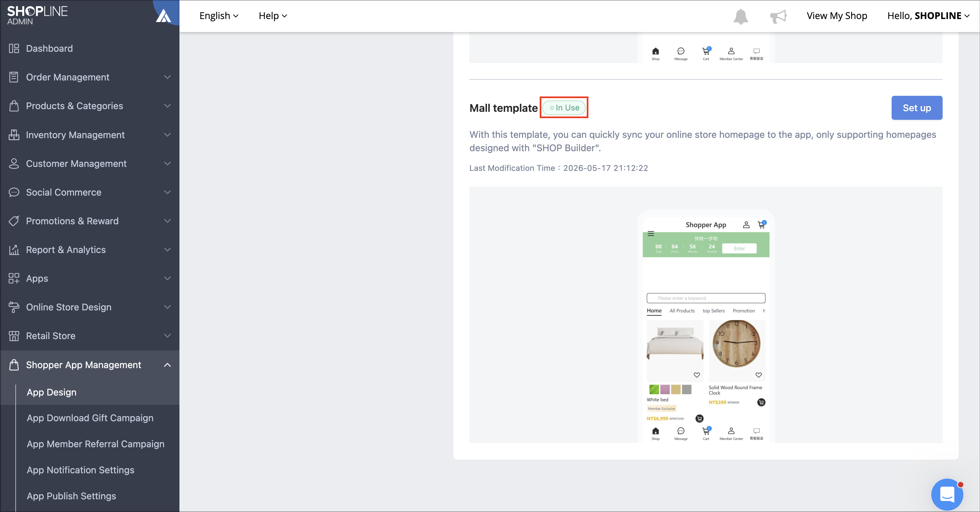Click add-to-cart icon beside NT$6,999 price
The width and height of the screenshot is (980, 512).
coord(699,419)
